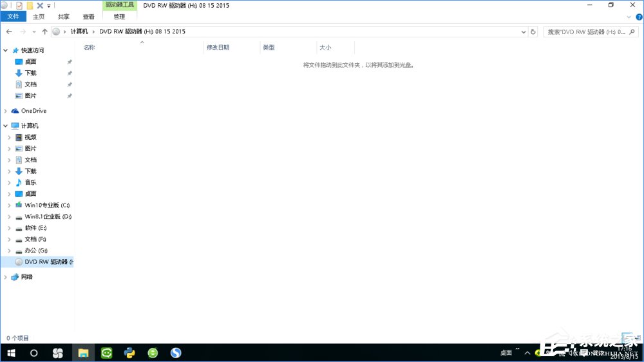Open 音乐 under 计算机

(30, 182)
